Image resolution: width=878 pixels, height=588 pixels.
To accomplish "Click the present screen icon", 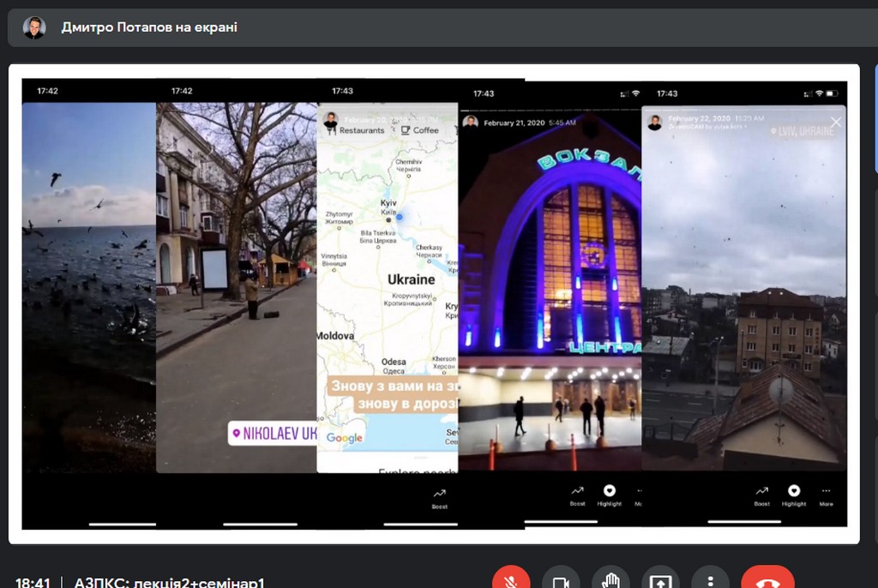I will [x=660, y=579].
